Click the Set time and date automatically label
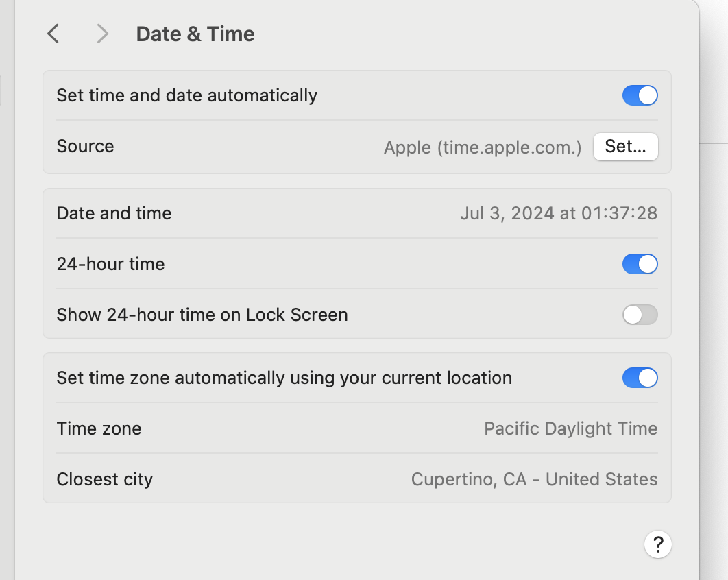 [186, 95]
